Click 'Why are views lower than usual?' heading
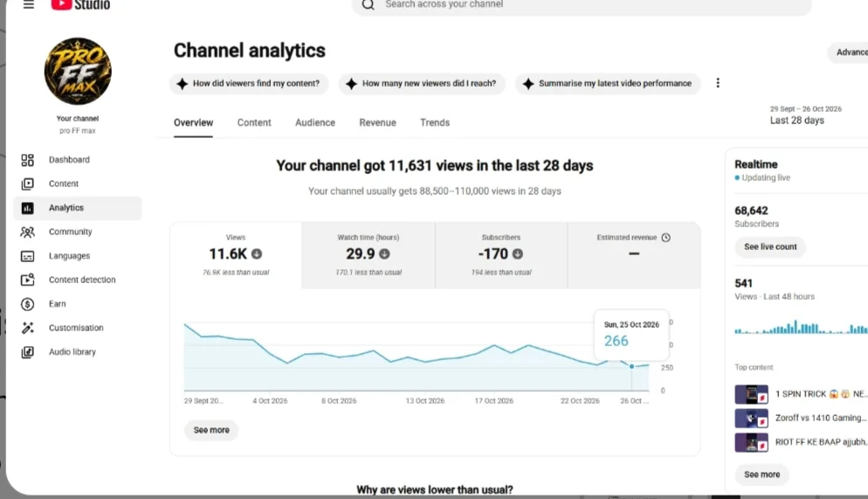Image resolution: width=868 pixels, height=499 pixels. point(435,489)
